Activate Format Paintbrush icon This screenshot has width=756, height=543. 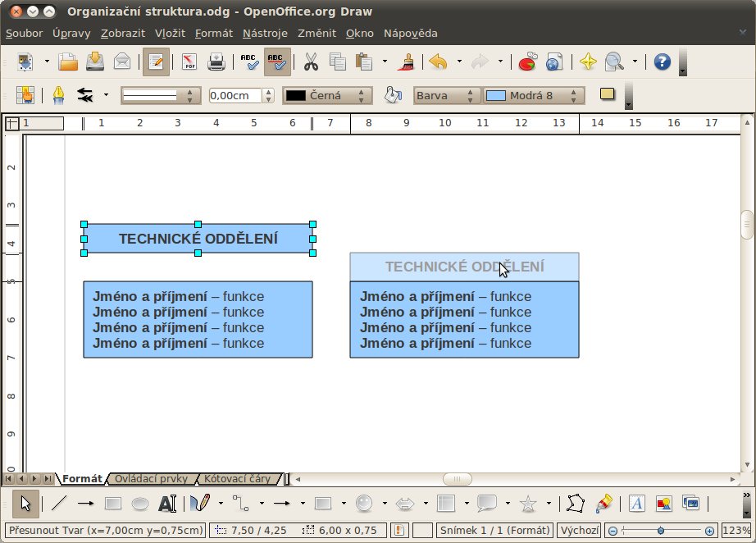(x=406, y=62)
